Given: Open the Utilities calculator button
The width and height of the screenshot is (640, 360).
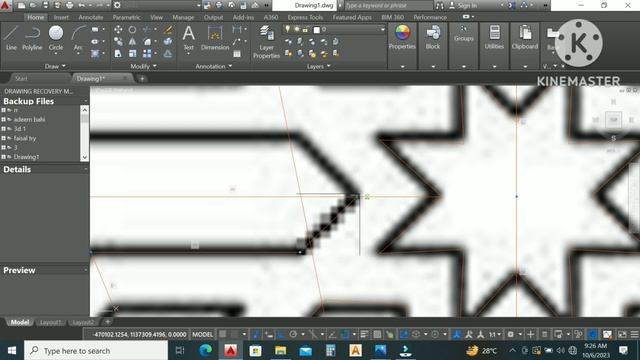Looking at the screenshot, I should point(494,38).
